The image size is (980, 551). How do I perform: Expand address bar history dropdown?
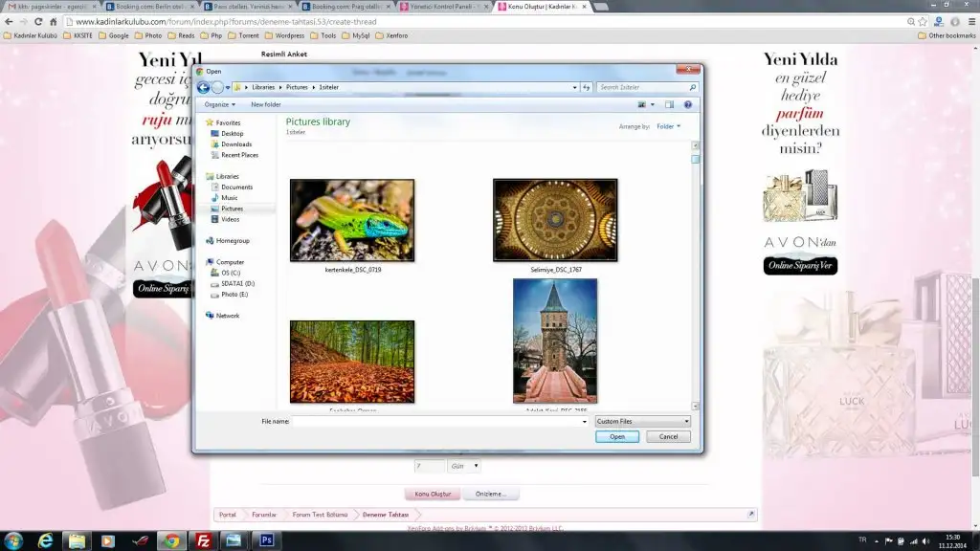574,87
